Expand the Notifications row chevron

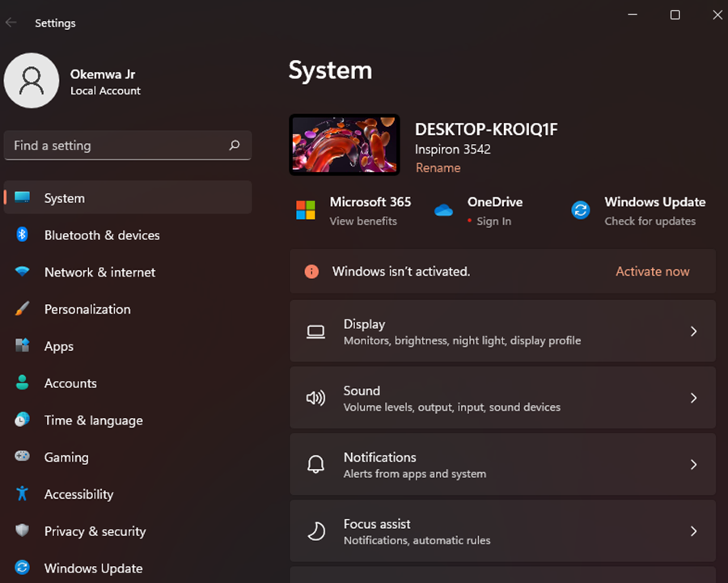click(693, 464)
